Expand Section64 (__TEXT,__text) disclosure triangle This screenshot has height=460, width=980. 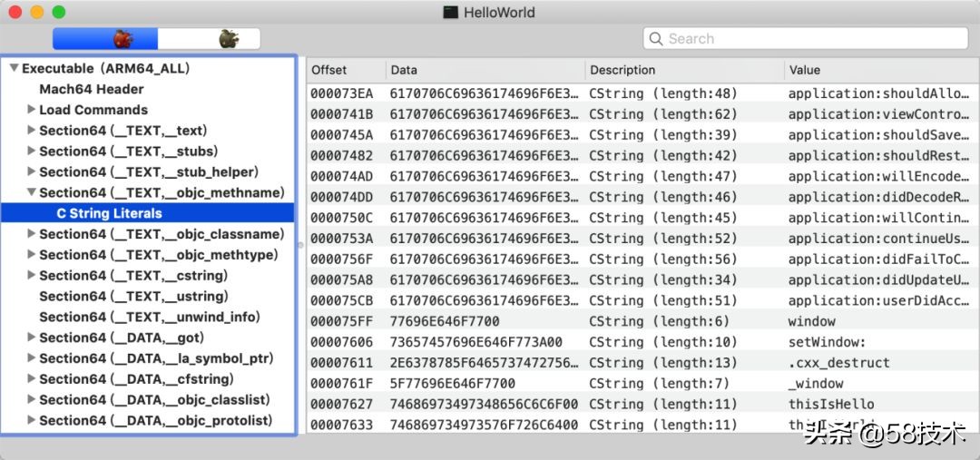pos(31,130)
